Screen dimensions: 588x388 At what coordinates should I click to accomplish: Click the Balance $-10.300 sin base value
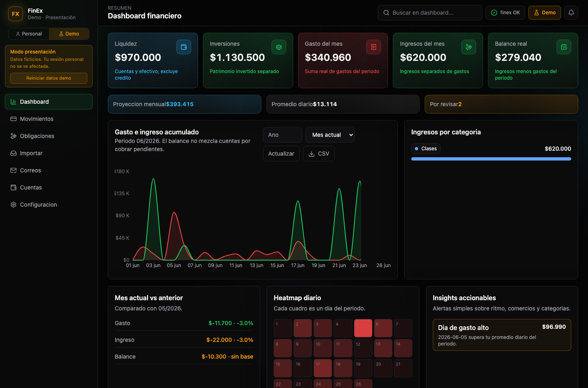(227, 357)
